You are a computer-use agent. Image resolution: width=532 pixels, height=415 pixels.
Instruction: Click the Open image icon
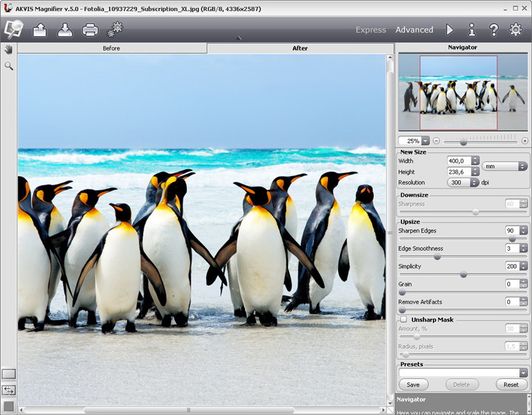pyautogui.click(x=40, y=29)
